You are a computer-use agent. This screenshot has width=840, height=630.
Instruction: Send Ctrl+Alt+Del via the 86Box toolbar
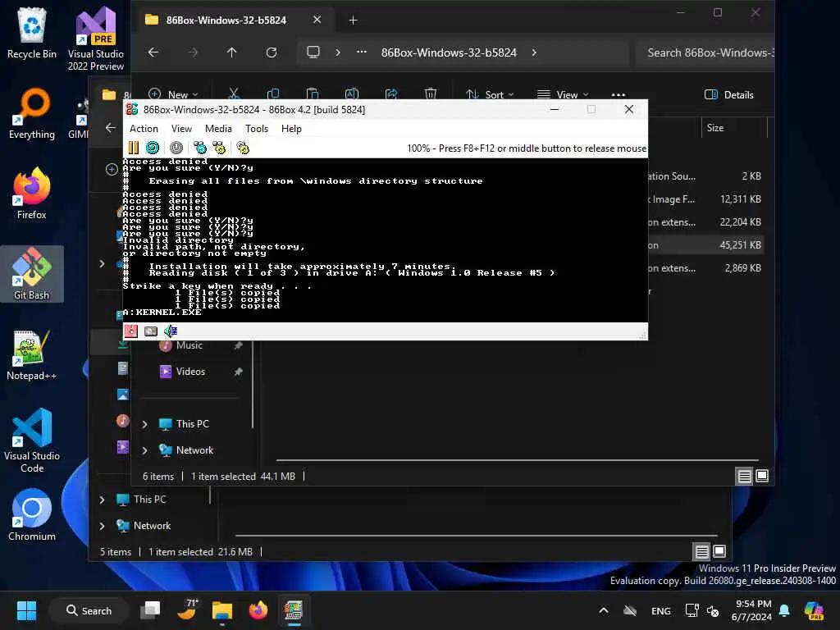pyautogui.click(x=200, y=148)
